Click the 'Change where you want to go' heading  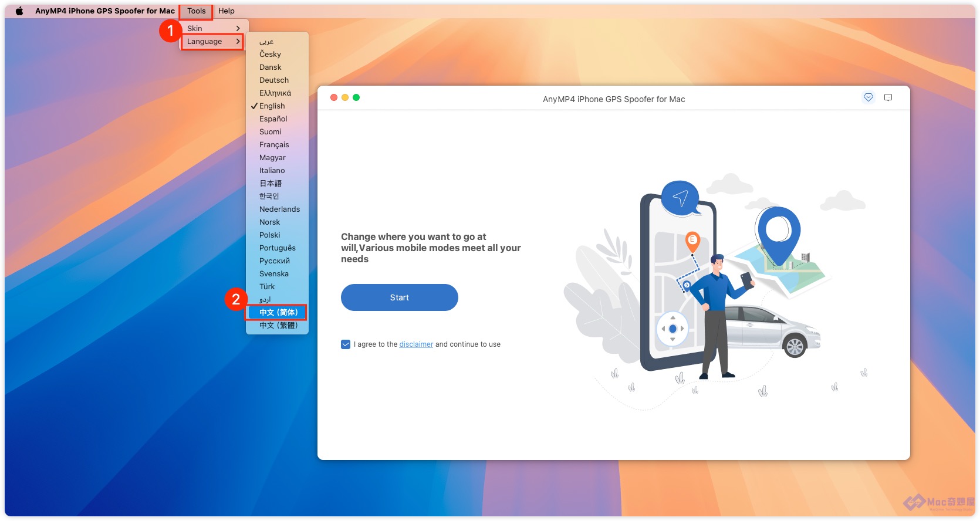(x=431, y=248)
